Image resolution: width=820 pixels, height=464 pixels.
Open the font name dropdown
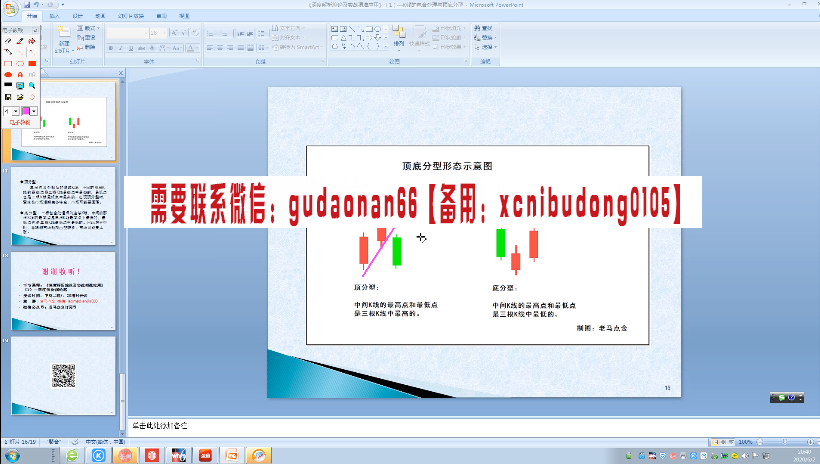click(150, 33)
